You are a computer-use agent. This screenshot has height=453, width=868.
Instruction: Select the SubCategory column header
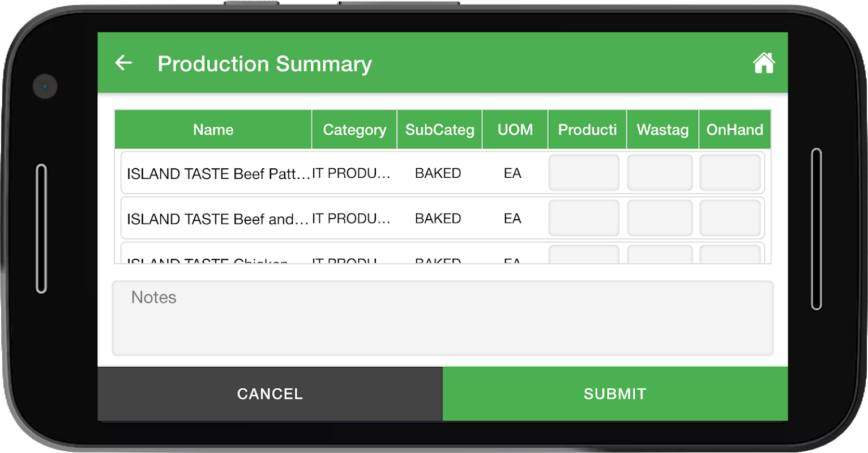pos(440,130)
